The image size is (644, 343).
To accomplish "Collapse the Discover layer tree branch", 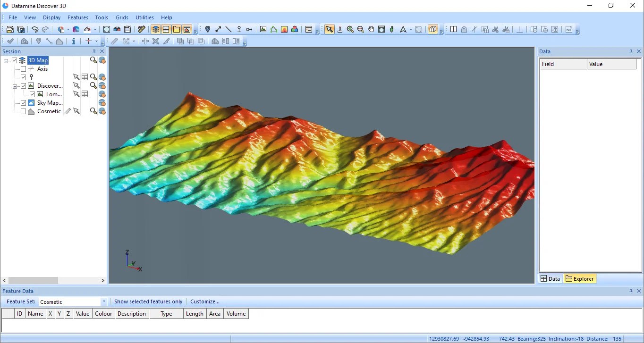I will point(15,86).
